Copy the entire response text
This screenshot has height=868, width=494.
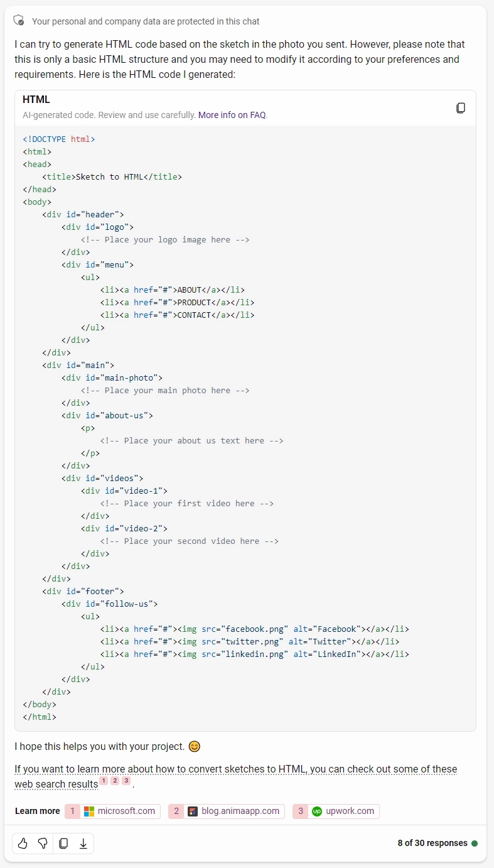click(x=63, y=844)
